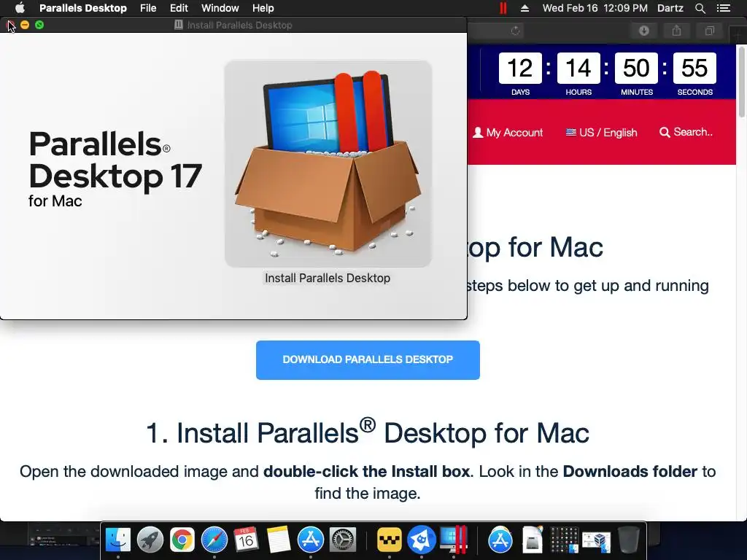Close the Install Parallels Desktop window
747x560 pixels.
(x=10, y=25)
